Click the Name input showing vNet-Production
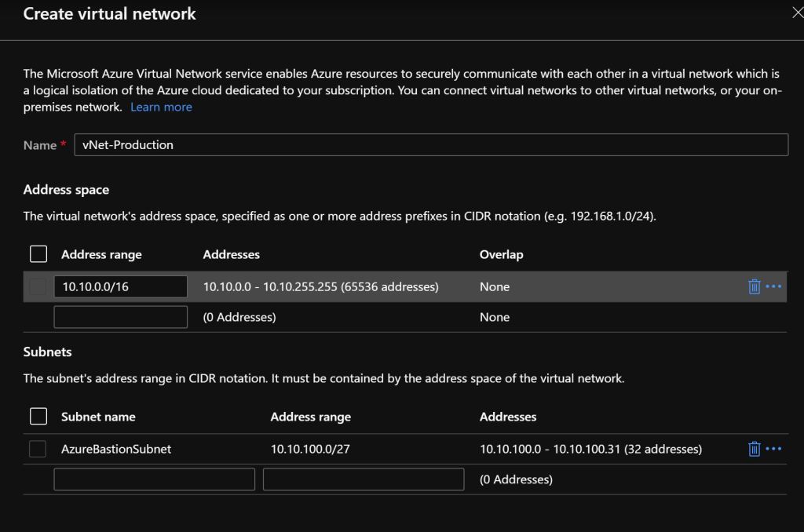 click(x=430, y=144)
